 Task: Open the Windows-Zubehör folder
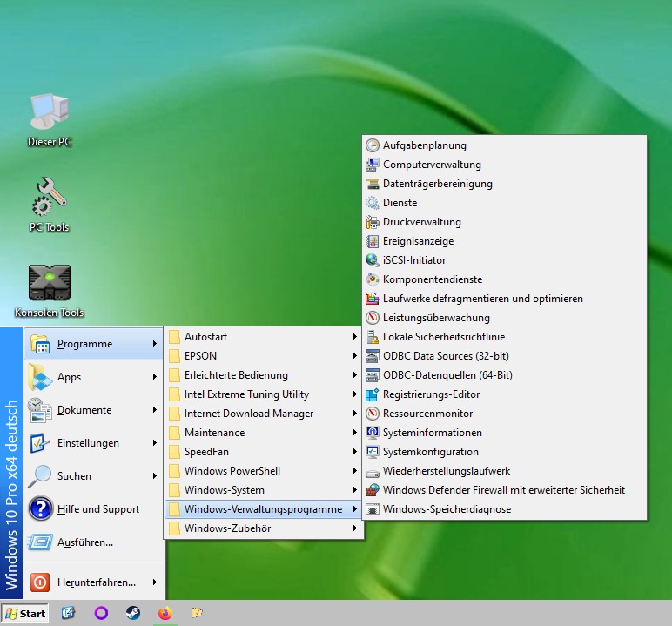coord(264,528)
